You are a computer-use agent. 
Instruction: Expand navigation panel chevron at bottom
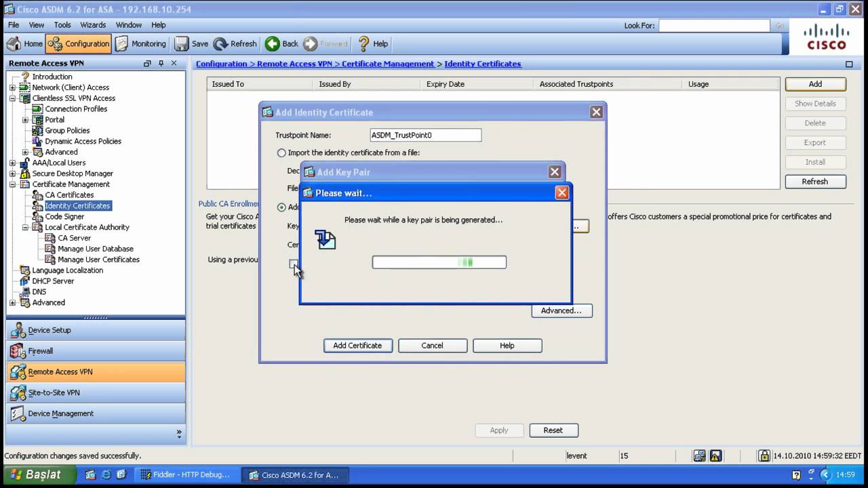[179, 433]
